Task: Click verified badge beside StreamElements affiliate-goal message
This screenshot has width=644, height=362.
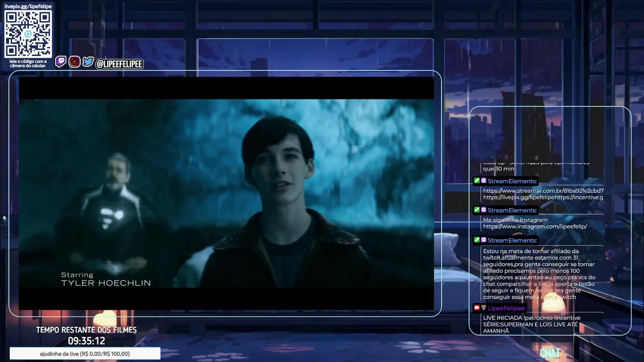Action: [x=484, y=240]
